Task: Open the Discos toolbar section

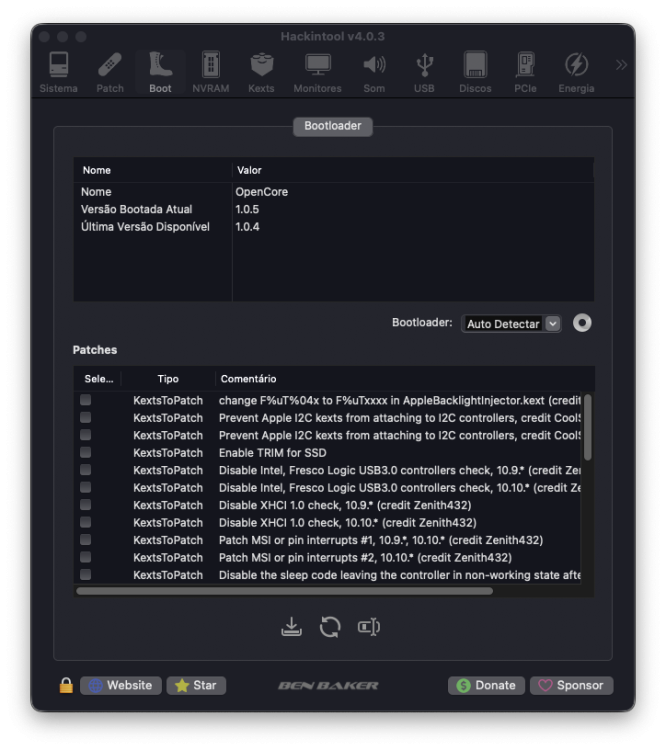Action: 475,72
